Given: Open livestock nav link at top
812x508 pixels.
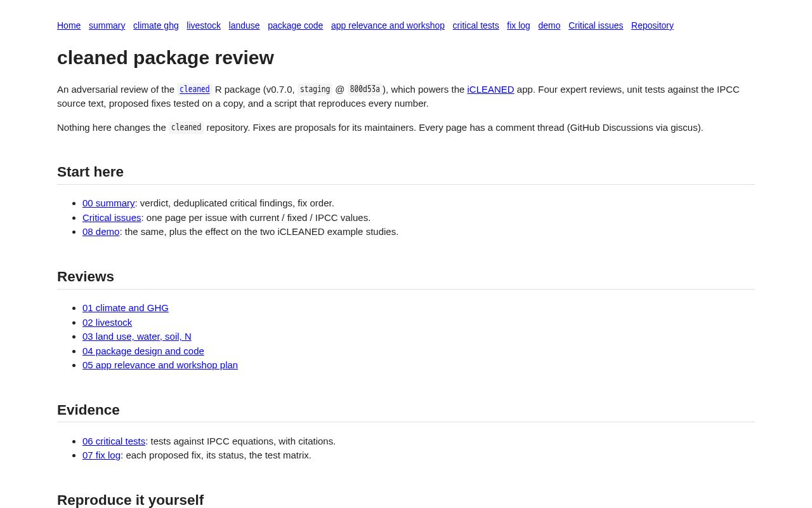Looking at the screenshot, I should tap(204, 25).
